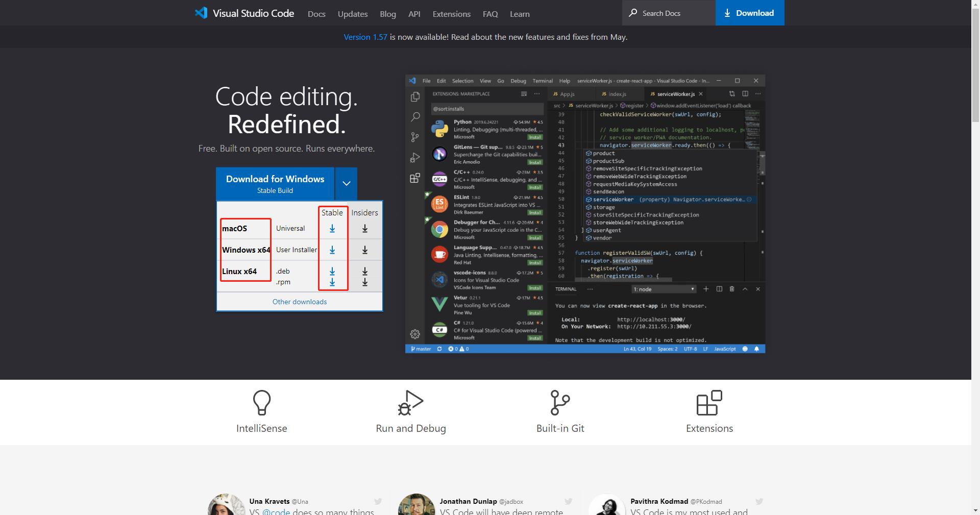Download Linux .deb Stable package
Viewport: 980px width, 515px height.
pyautogui.click(x=332, y=271)
